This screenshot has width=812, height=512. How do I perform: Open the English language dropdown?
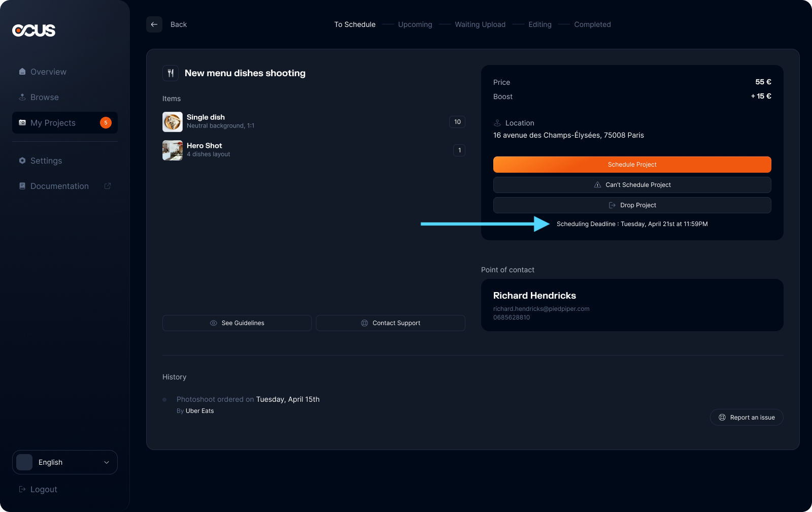click(x=65, y=462)
